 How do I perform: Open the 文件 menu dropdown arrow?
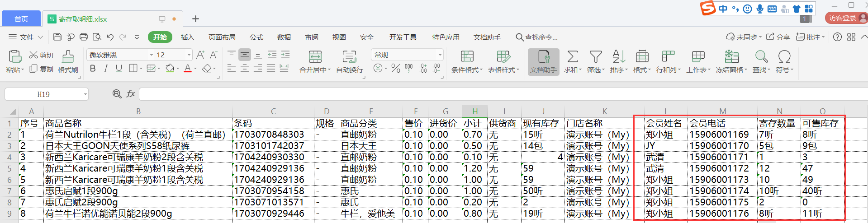(x=40, y=37)
